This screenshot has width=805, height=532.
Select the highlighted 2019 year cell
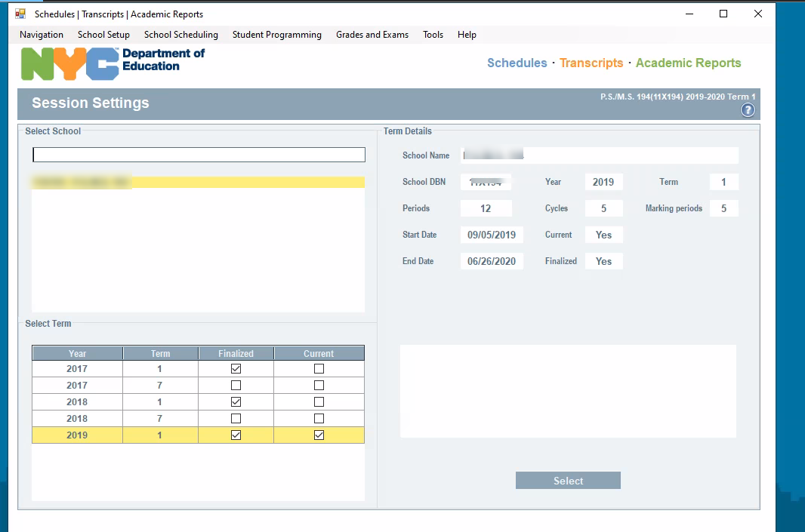77,435
